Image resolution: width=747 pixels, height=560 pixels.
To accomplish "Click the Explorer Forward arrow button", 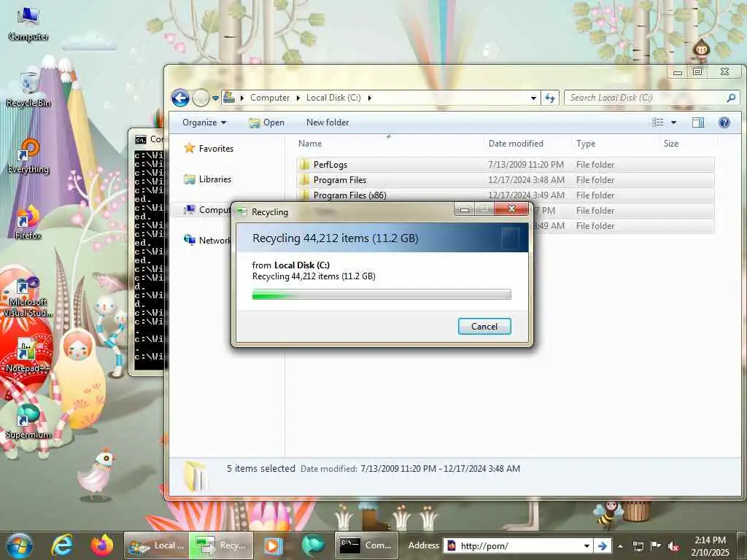I will (201, 98).
